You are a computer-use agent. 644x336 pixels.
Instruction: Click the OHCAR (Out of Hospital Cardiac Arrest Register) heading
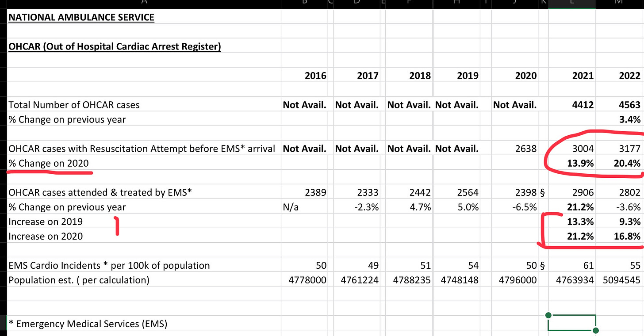(115, 46)
